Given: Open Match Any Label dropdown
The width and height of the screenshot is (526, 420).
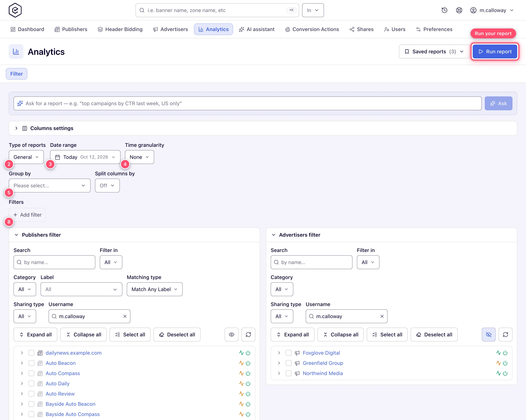Looking at the screenshot, I should (155, 289).
